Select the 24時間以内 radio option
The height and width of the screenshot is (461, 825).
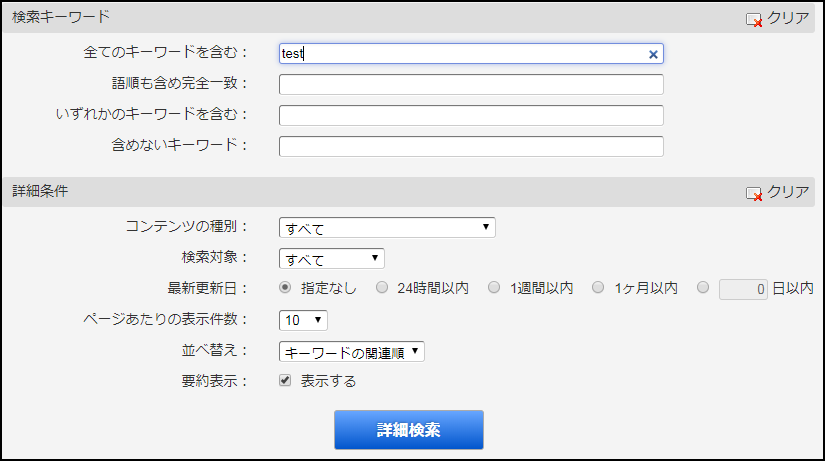(x=382, y=288)
